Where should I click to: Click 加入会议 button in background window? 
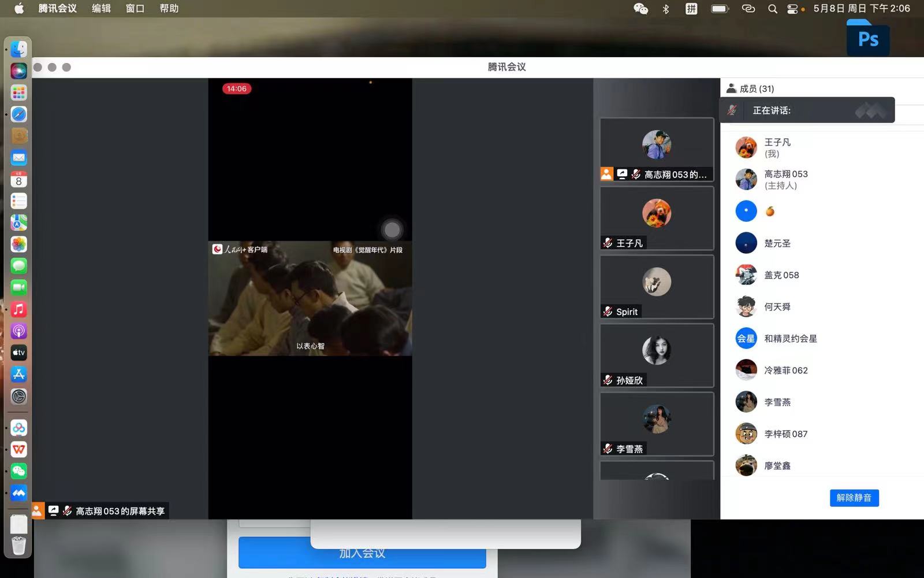click(362, 553)
